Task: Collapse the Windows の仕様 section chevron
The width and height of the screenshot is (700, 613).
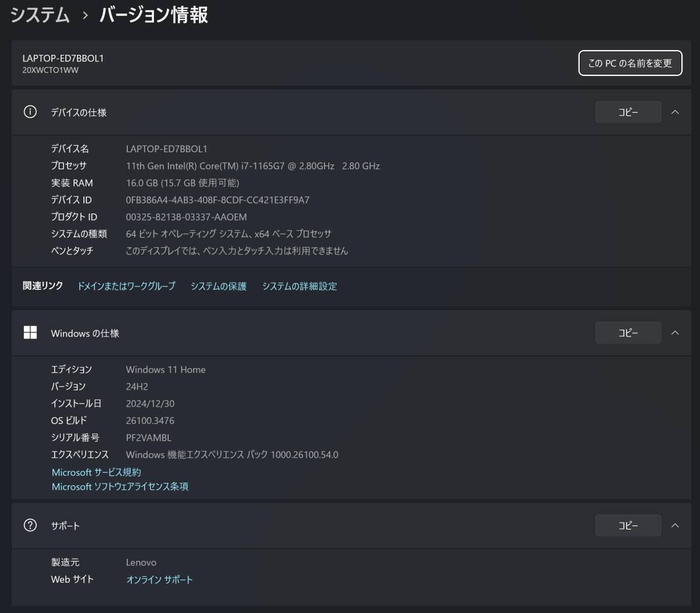Action: tap(675, 332)
